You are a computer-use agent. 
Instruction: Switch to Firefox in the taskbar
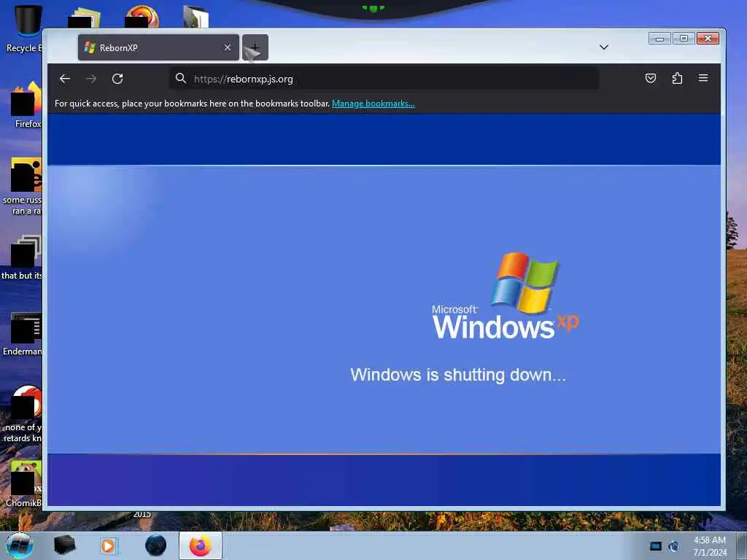click(201, 545)
